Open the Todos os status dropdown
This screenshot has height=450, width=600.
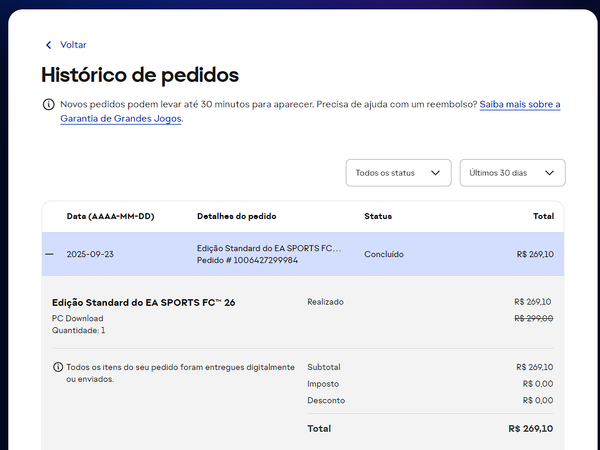[x=398, y=173]
